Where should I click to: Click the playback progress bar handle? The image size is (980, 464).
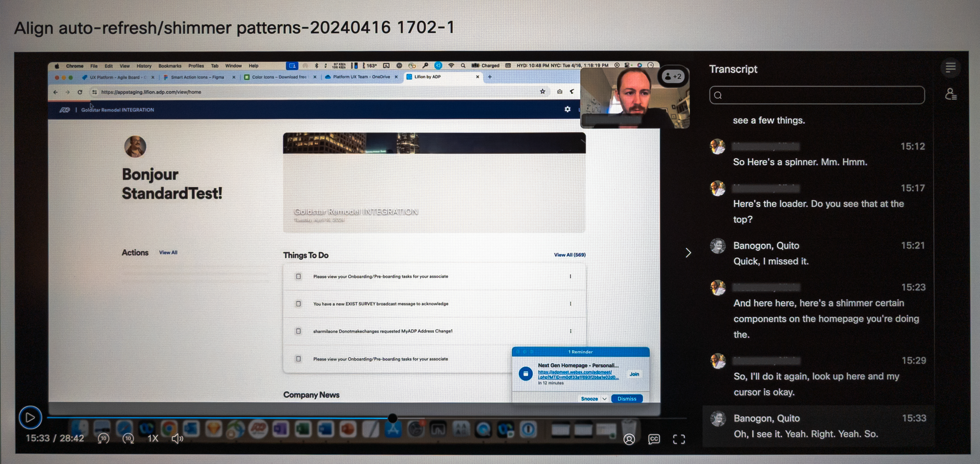[392, 418]
